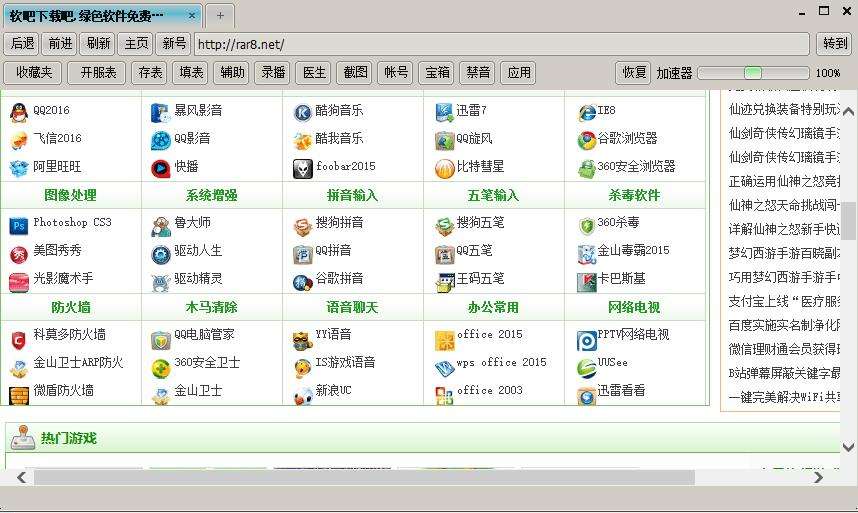Click the PPTV网络电视 icon

pyautogui.click(x=587, y=340)
